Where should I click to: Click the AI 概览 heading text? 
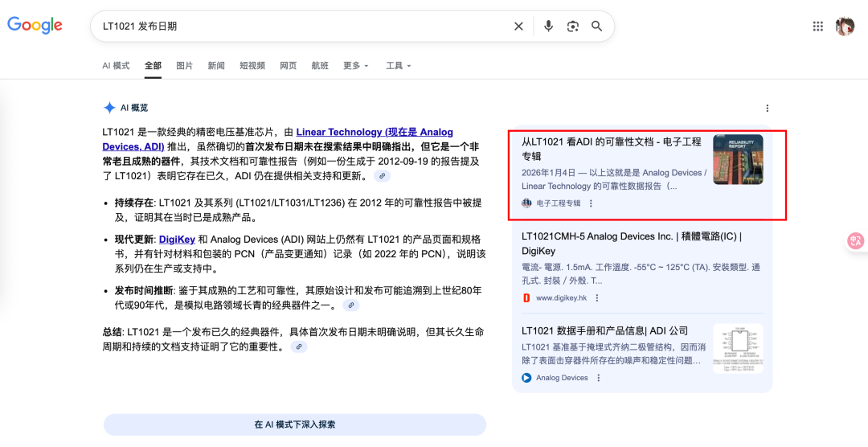pos(134,108)
